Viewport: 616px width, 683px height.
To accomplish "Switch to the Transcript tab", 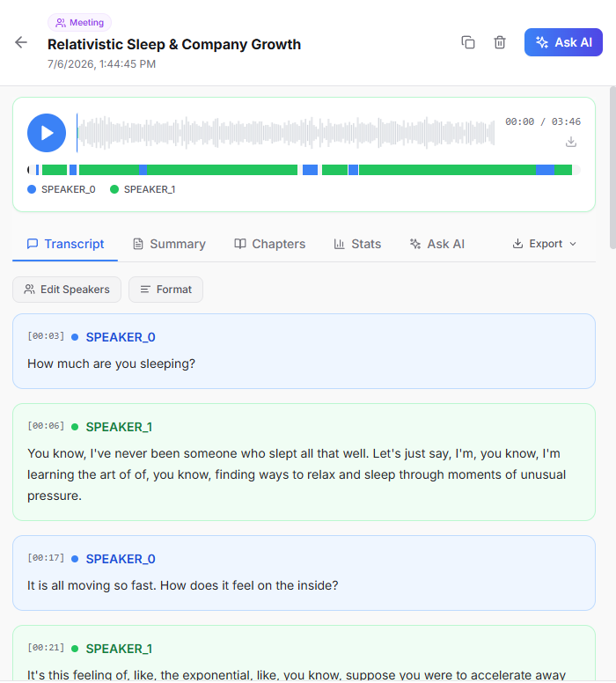I will click(x=65, y=244).
